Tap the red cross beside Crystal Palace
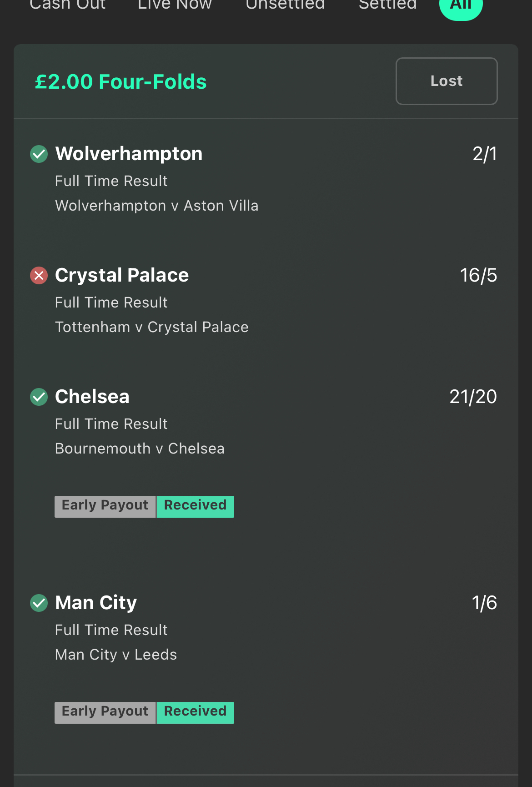 pos(39,275)
